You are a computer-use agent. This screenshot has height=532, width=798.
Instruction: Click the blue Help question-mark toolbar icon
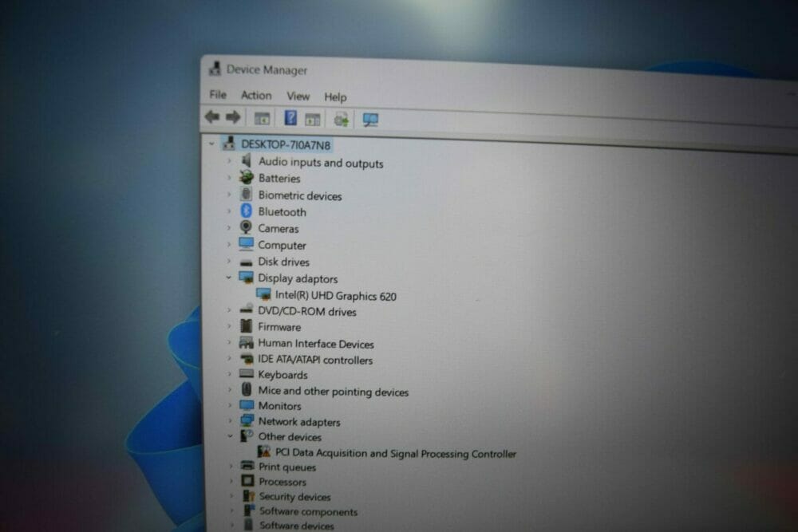290,118
